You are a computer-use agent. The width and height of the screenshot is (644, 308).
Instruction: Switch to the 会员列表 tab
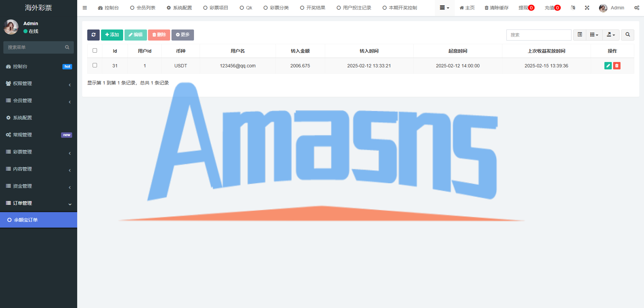tap(143, 8)
